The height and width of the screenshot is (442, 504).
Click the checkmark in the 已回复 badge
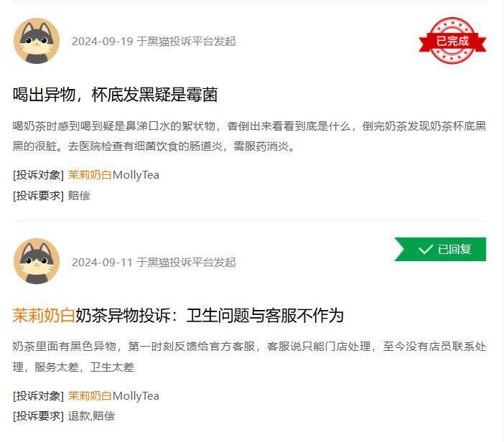click(426, 249)
